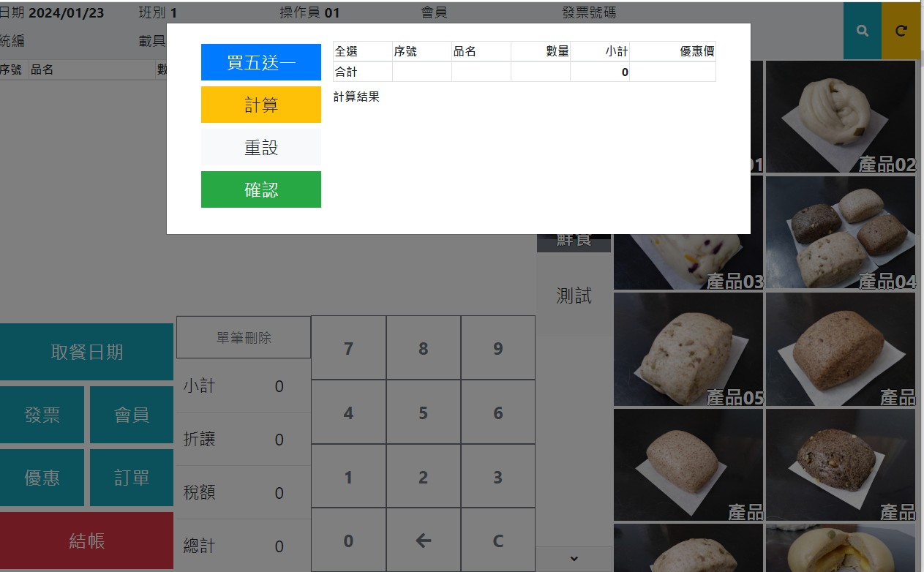The width and height of the screenshot is (924, 572).
Task: Click the 重設 reset button
Action: coord(261,147)
